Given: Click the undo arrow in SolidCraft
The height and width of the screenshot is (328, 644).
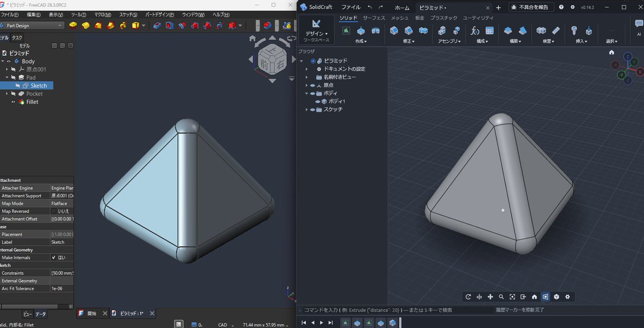Looking at the screenshot, I should (370, 7).
